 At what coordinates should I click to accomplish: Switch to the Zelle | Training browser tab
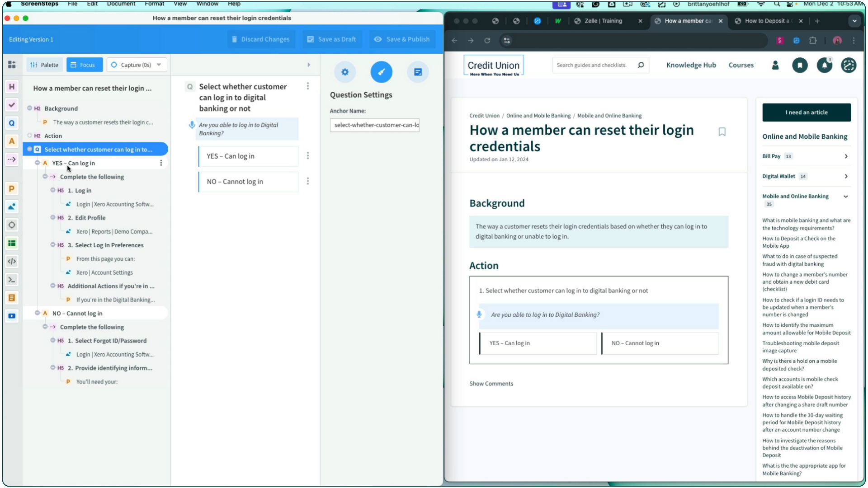(x=604, y=21)
